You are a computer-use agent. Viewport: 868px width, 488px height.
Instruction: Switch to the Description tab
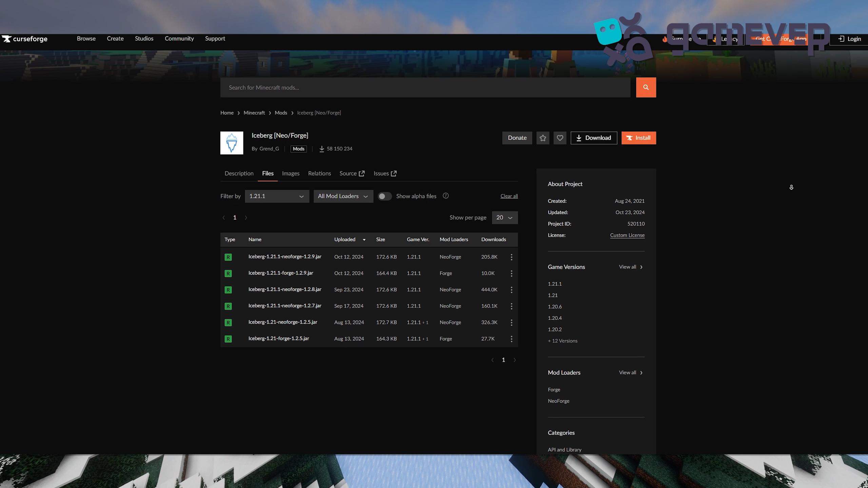[x=239, y=173]
